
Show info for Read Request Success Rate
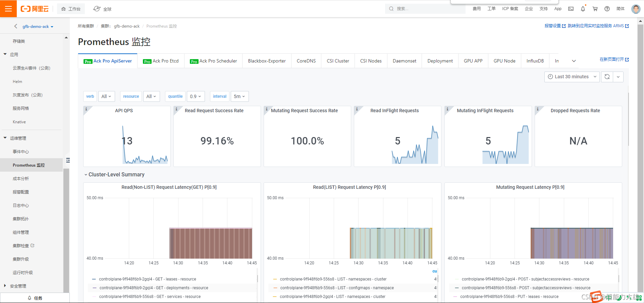tap(176, 109)
